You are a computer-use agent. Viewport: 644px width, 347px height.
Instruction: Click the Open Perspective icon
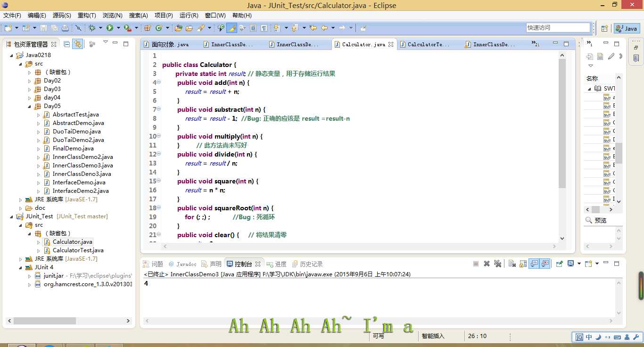pyautogui.click(x=604, y=28)
